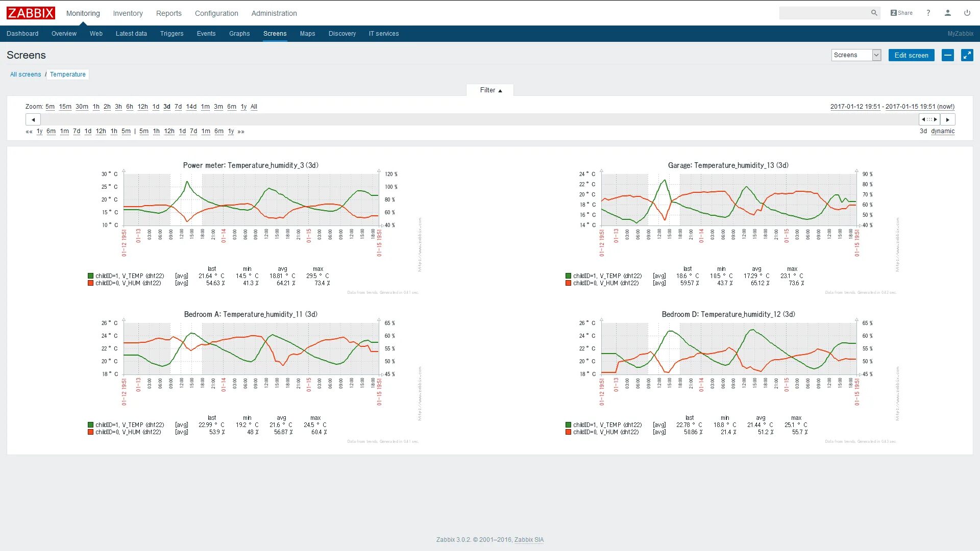Click the remove-from-favourites minus button
This screenshot has height=551, width=980.
[x=947, y=55]
